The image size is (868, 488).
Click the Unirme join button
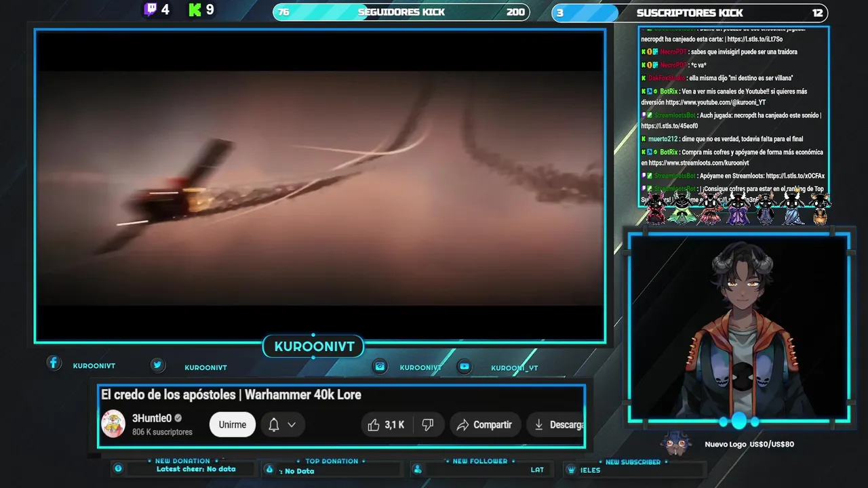233,425
